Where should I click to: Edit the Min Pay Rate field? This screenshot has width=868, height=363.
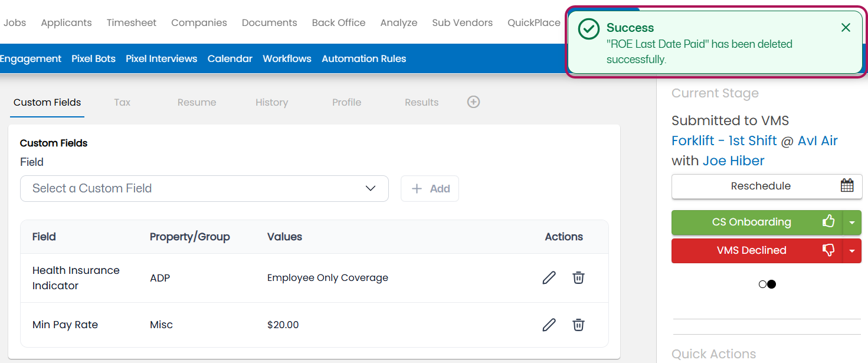pyautogui.click(x=549, y=325)
